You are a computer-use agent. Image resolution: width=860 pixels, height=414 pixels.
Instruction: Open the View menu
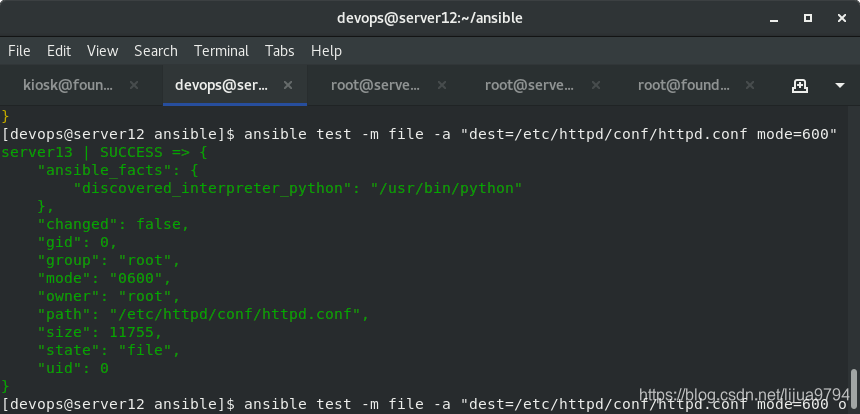[103, 51]
